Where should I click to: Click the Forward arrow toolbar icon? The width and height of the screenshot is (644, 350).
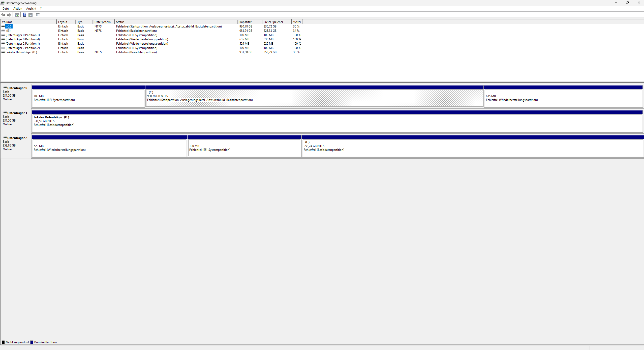click(x=9, y=15)
